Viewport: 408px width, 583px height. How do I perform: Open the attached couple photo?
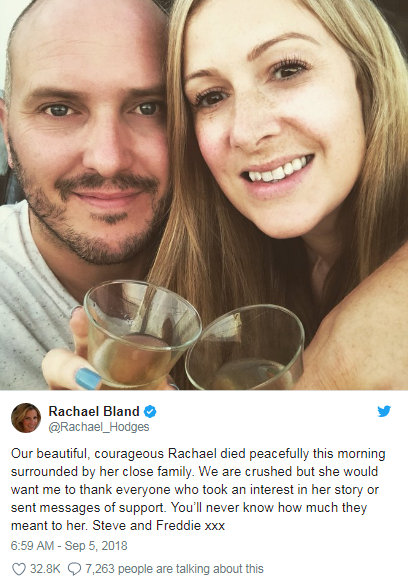coord(204,195)
